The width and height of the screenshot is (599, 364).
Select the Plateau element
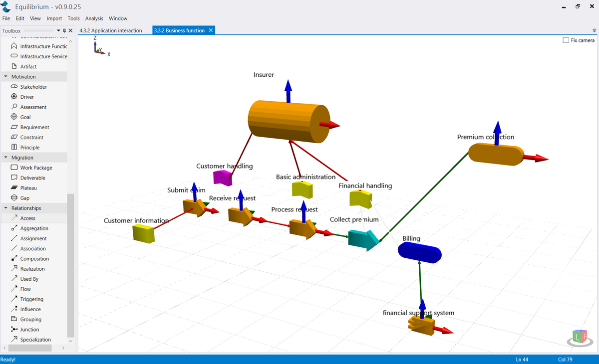pyautogui.click(x=23, y=188)
